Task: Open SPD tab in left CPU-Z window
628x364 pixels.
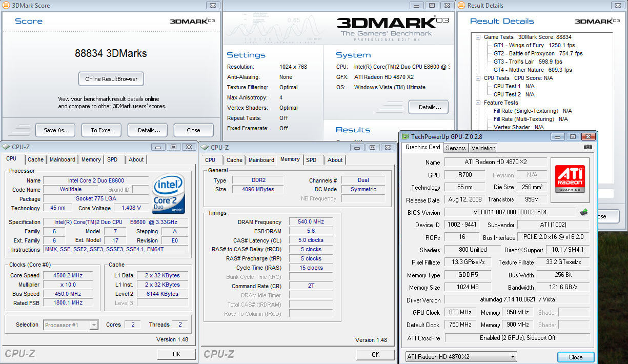Action: (x=112, y=159)
